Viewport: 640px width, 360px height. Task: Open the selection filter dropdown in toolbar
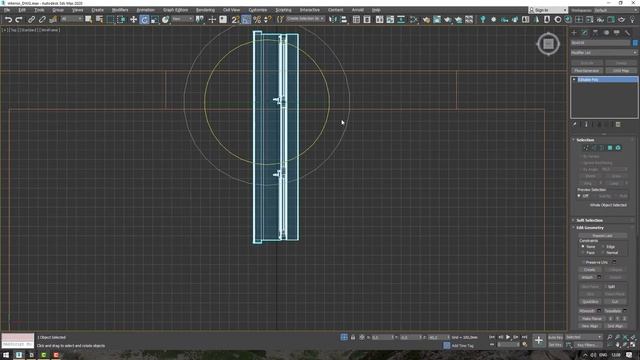click(x=71, y=19)
